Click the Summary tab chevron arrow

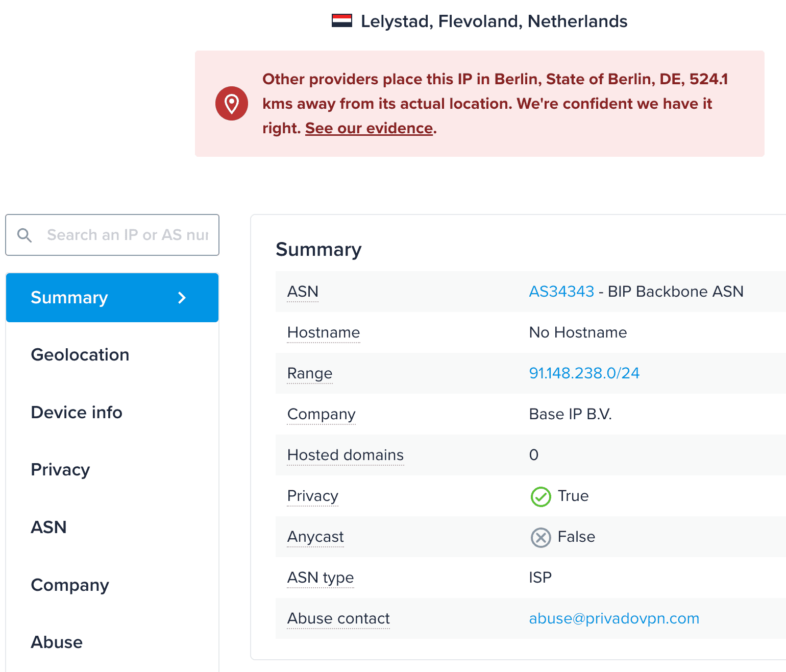pos(182,298)
